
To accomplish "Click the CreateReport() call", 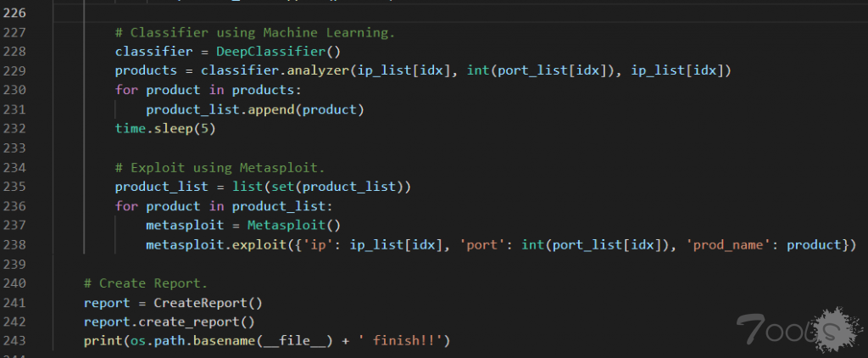I will pos(208,303).
